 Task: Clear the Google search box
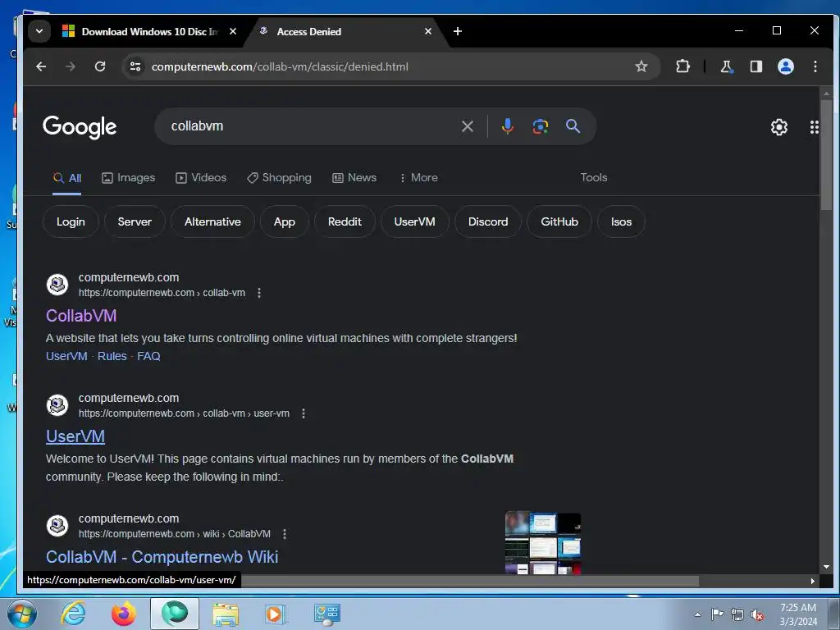click(467, 126)
